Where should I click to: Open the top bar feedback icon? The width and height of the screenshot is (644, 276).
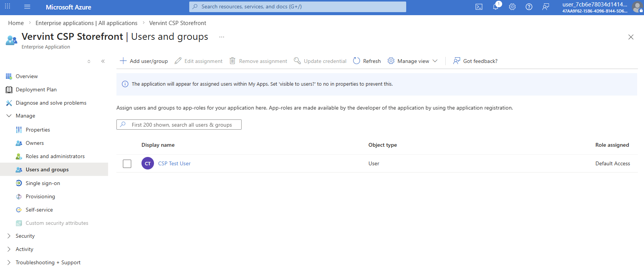(x=546, y=7)
